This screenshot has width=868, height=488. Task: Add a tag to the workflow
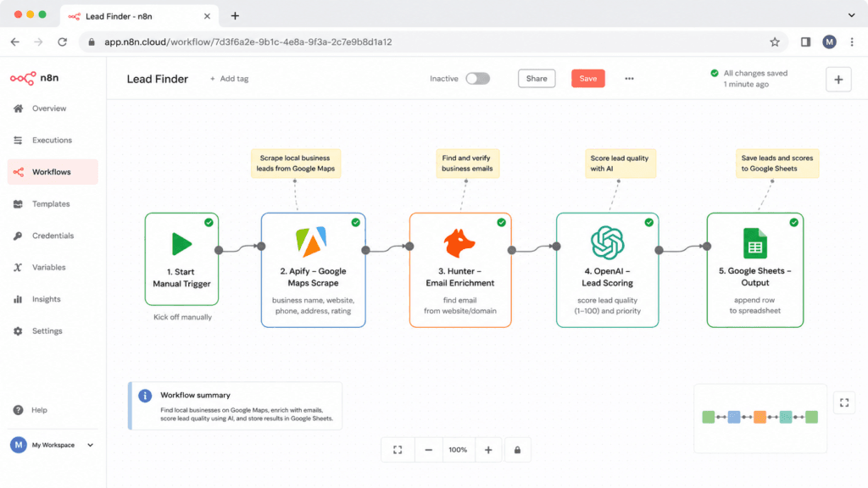[x=229, y=79]
